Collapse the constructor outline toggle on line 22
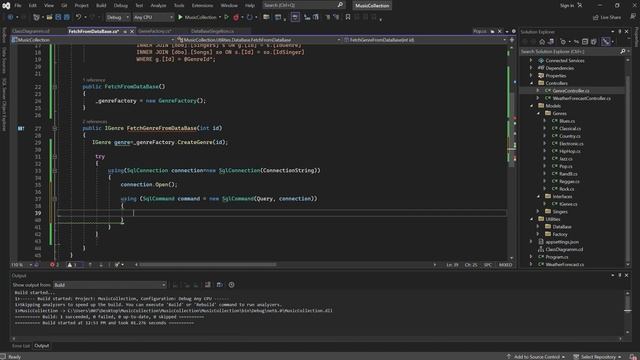The image size is (640, 360). click(55, 87)
